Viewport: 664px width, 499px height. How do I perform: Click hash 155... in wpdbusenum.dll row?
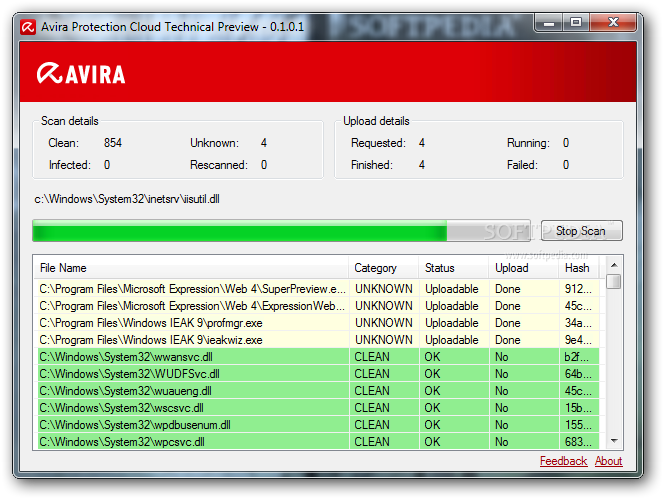(x=578, y=424)
